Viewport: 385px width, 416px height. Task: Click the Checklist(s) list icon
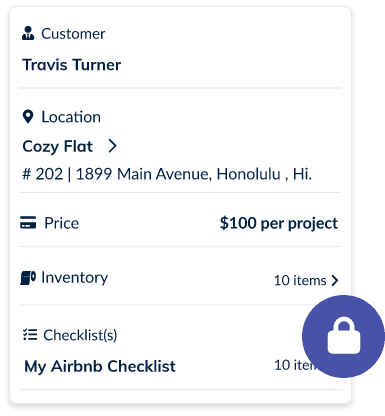click(x=30, y=334)
